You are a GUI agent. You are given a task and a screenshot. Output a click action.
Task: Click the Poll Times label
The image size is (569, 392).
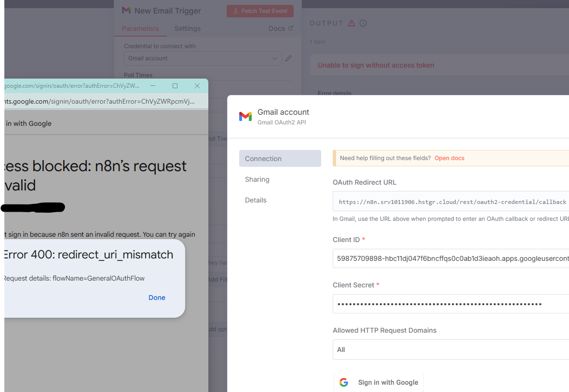(x=138, y=75)
